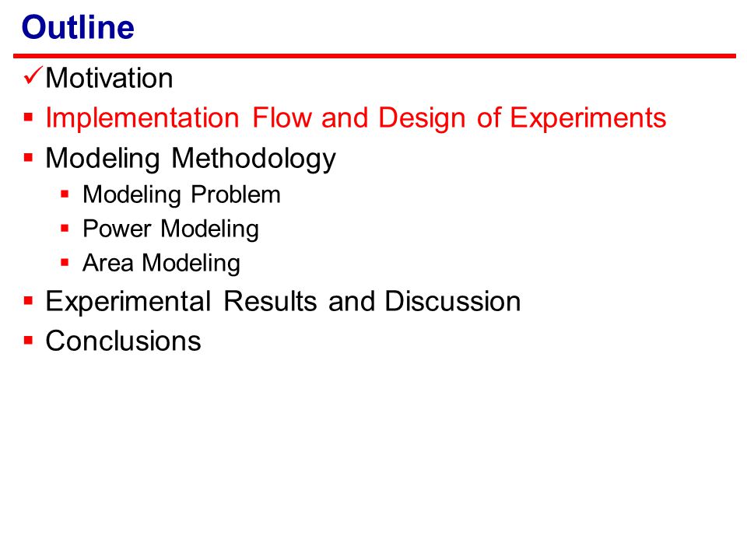Select the Modeling Problem sub-item
747x560 pixels.
(x=181, y=195)
